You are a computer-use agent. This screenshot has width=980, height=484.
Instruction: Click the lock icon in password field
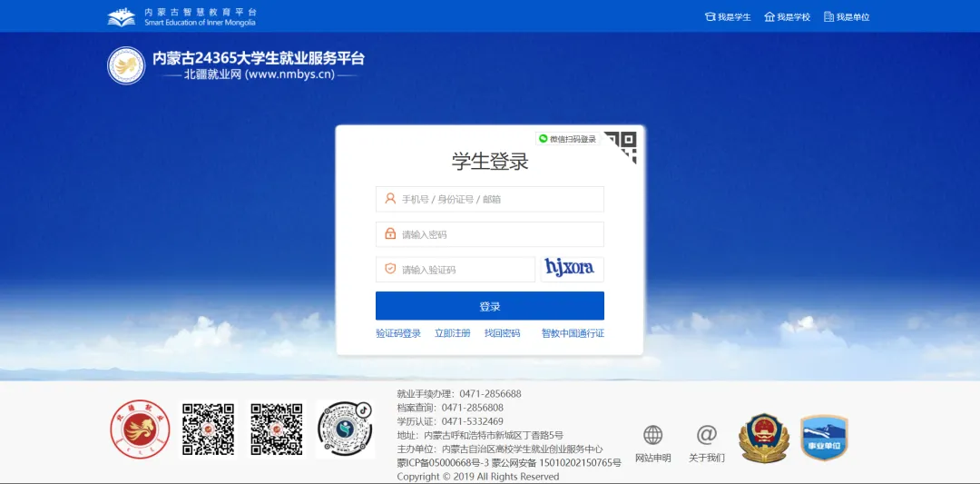click(x=390, y=234)
